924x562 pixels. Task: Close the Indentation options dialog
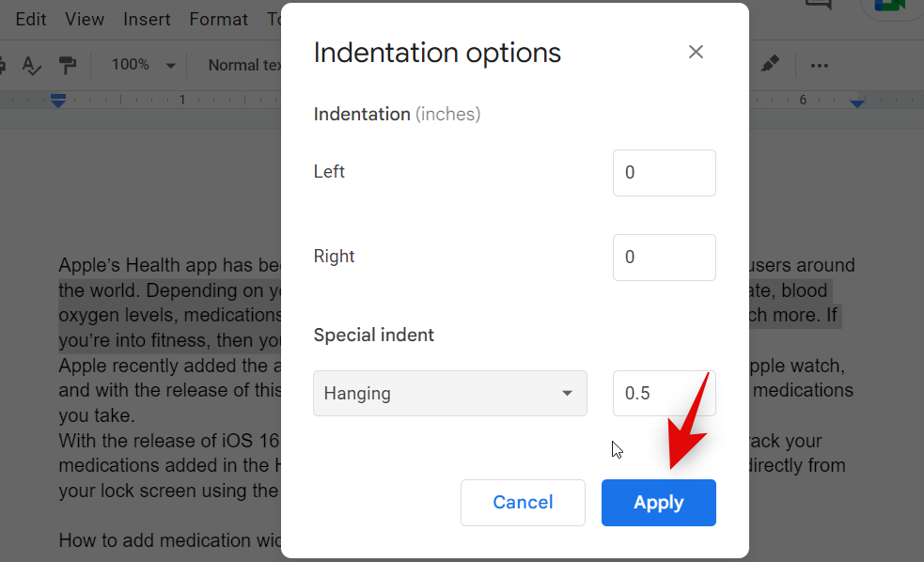click(696, 53)
